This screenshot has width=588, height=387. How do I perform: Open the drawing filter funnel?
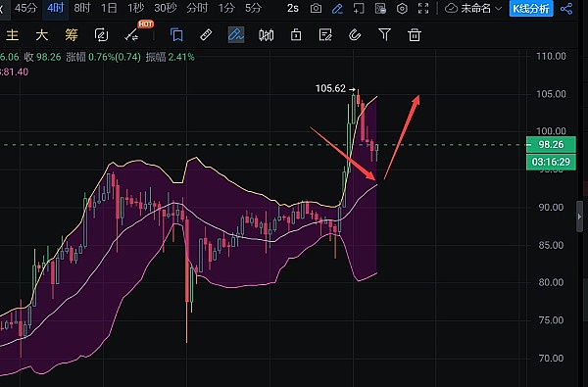[385, 35]
